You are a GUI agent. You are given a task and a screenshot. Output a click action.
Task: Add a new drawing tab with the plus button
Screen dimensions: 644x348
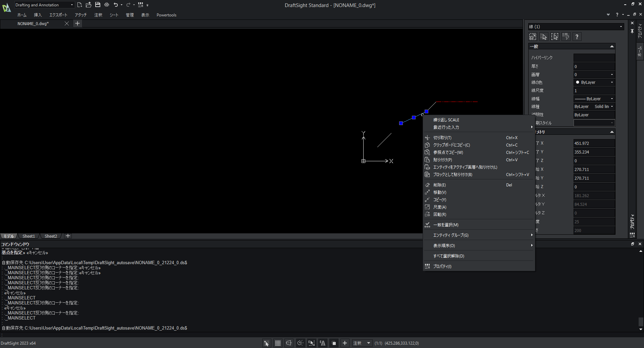(x=77, y=23)
